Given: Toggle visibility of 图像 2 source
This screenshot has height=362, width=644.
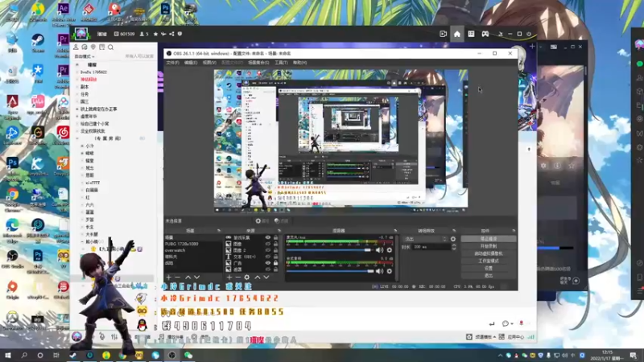Looking at the screenshot, I should (x=268, y=250).
